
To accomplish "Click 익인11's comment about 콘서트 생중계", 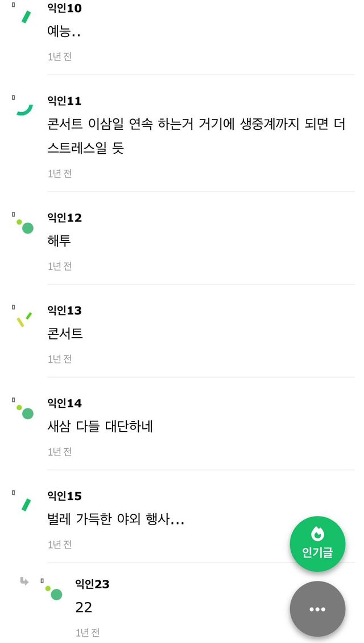I will (x=196, y=136).
